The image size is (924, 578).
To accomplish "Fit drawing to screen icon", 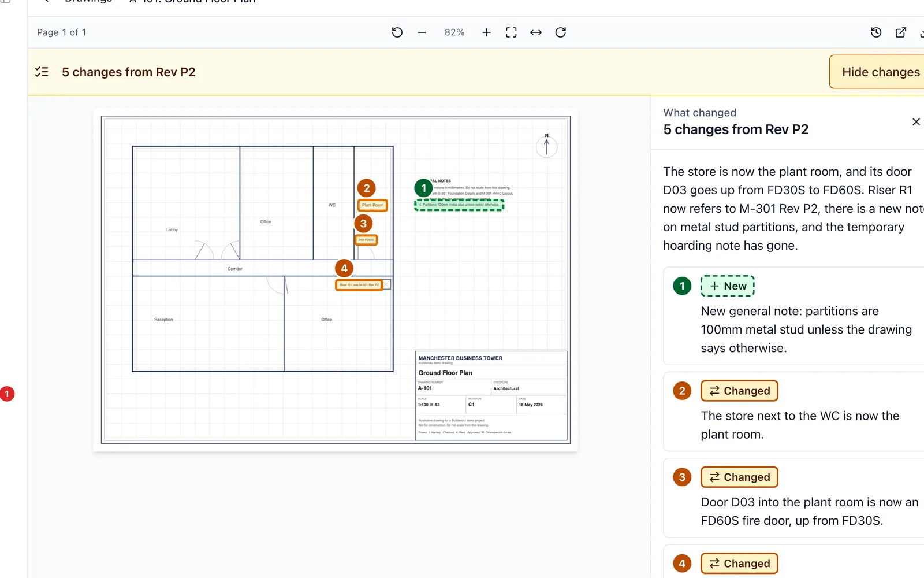I will [511, 32].
